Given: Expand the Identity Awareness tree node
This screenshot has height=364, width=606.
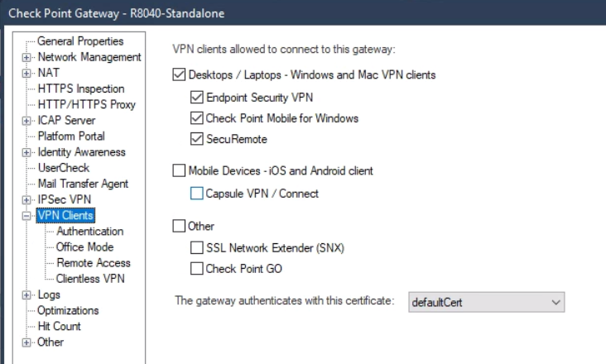Looking at the screenshot, I should tap(26, 152).
